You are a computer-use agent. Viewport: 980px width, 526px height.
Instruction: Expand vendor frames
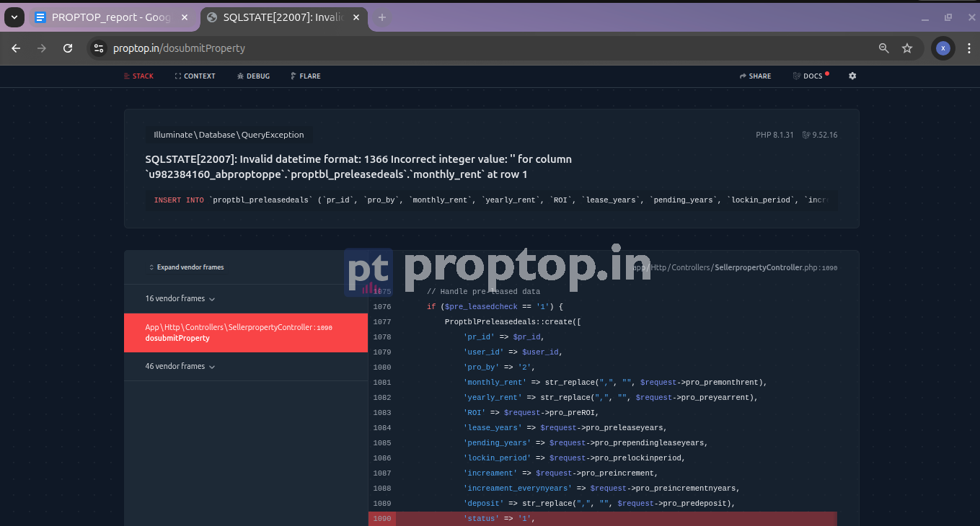tap(186, 267)
